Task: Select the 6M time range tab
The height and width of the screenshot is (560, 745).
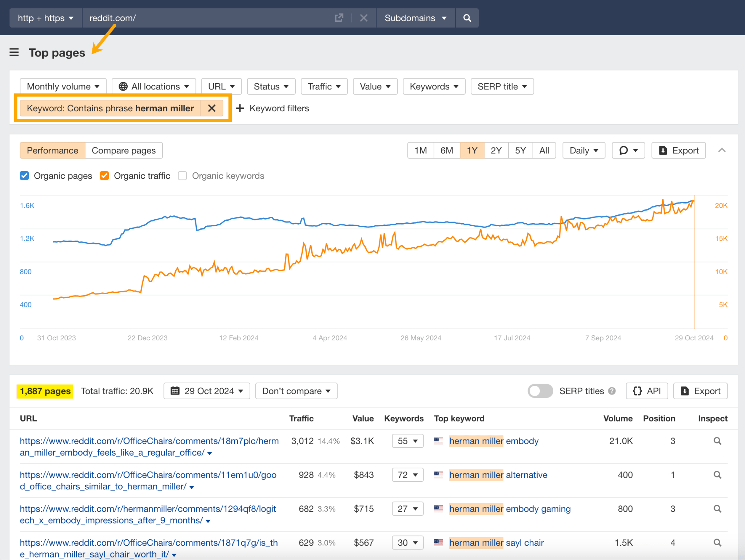Action: click(446, 150)
